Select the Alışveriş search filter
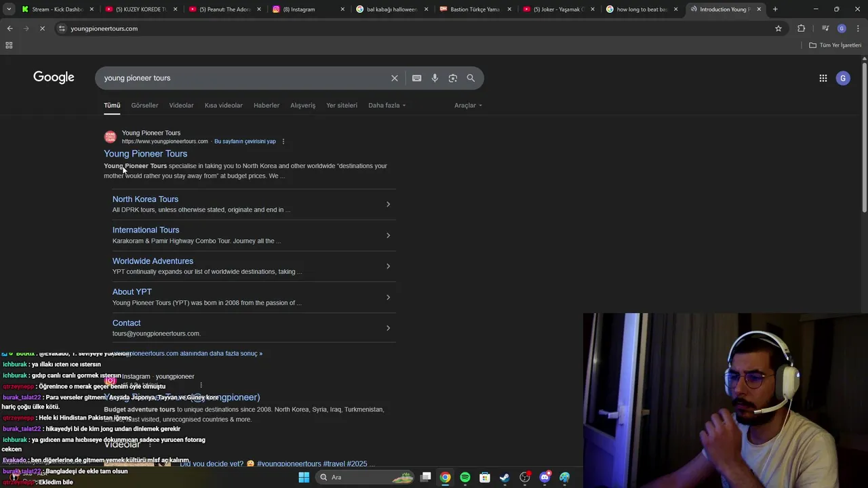Screen dimensions: 868x488 coord(303,105)
